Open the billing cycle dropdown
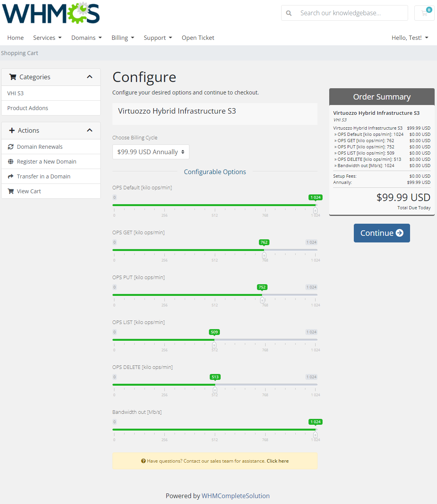 click(x=151, y=152)
